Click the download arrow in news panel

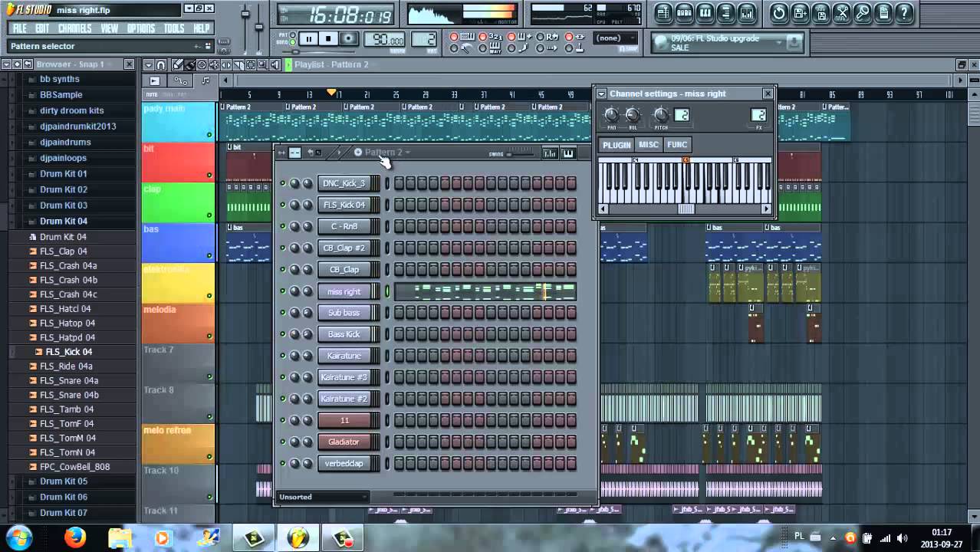tap(794, 42)
